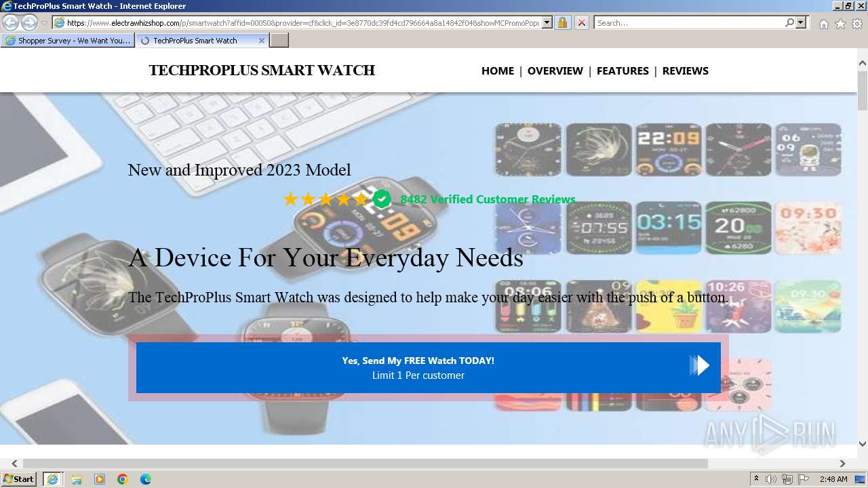Click the 8482 Verified Customer Reviews text

coord(488,199)
